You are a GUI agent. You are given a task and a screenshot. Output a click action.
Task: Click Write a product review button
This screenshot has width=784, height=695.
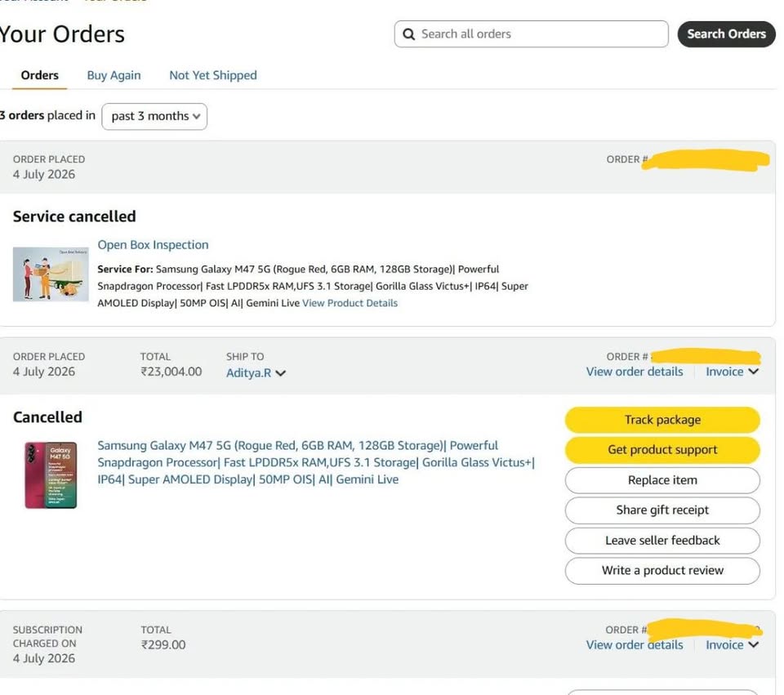(662, 571)
